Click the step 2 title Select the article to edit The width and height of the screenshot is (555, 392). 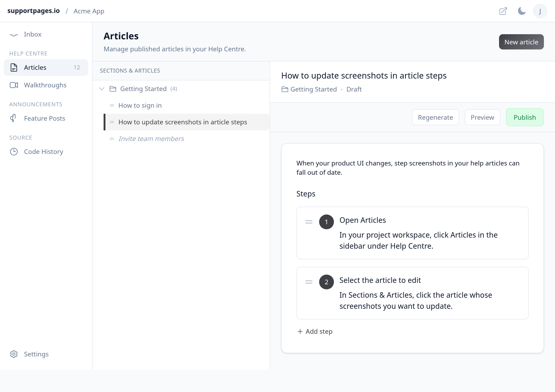(x=380, y=280)
